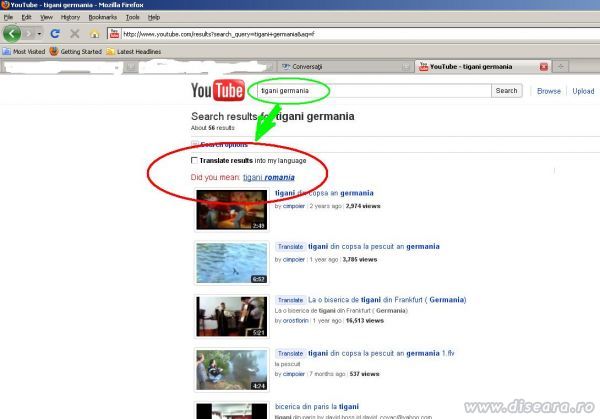600x419 pixels.
Task: Click the 'tigani romania' suggestion link
Action: 269,178
